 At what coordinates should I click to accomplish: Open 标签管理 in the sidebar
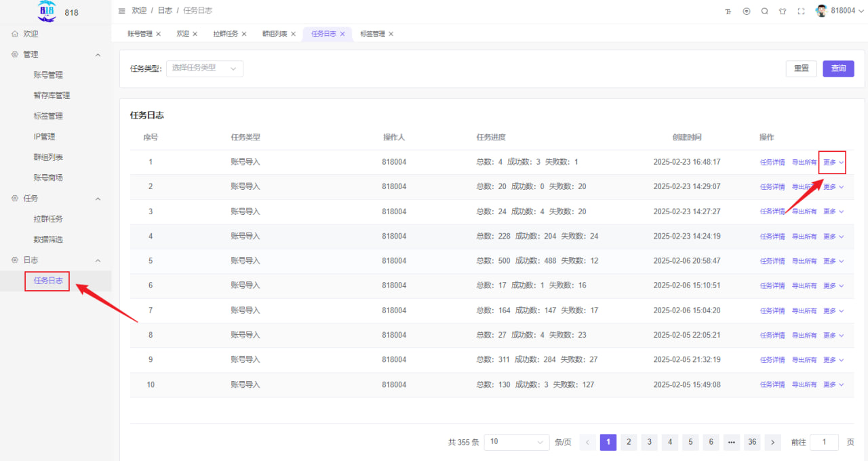(48, 116)
